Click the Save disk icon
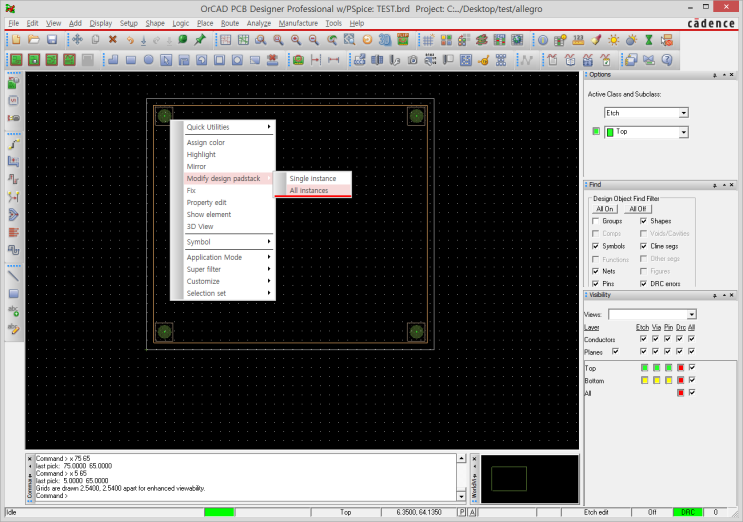Viewport: 743px width, 522px height. click(x=52, y=39)
